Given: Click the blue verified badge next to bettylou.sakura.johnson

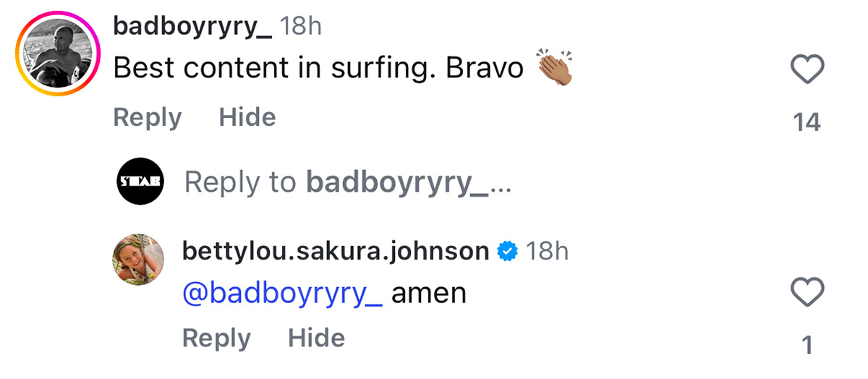Looking at the screenshot, I should pos(508,251).
